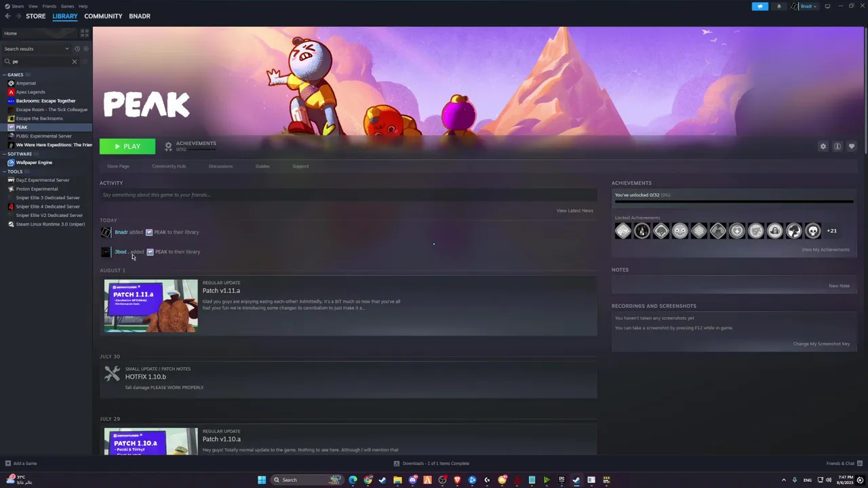Go forward with the navigation arrow

(18, 16)
